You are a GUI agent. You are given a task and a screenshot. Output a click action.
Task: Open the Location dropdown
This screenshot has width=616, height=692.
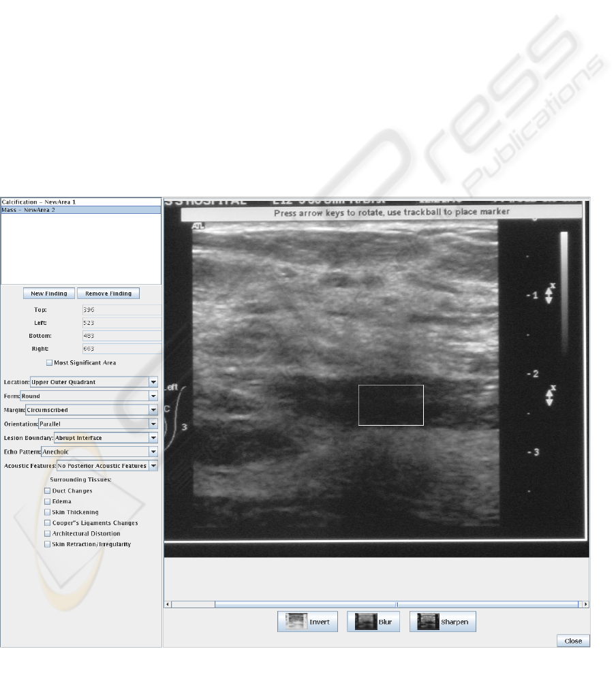(153, 382)
